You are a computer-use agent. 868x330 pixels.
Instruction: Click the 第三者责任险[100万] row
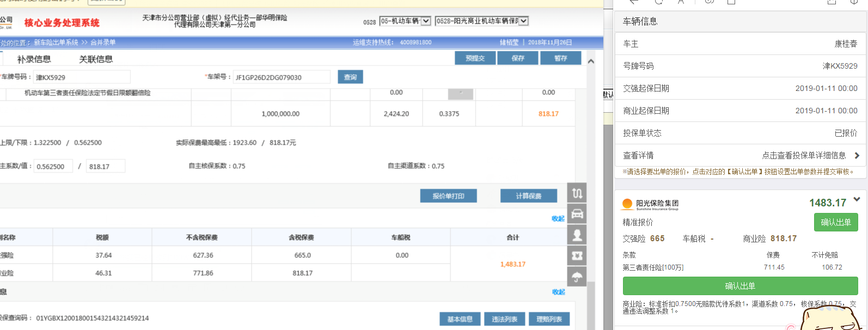(740, 267)
